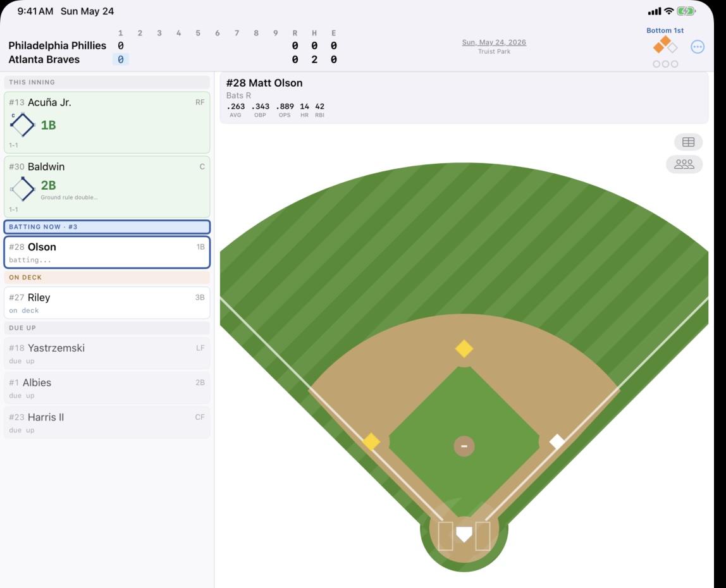Tap the 1B result for Acuña Jr.
726x588 pixels.
[48, 125]
